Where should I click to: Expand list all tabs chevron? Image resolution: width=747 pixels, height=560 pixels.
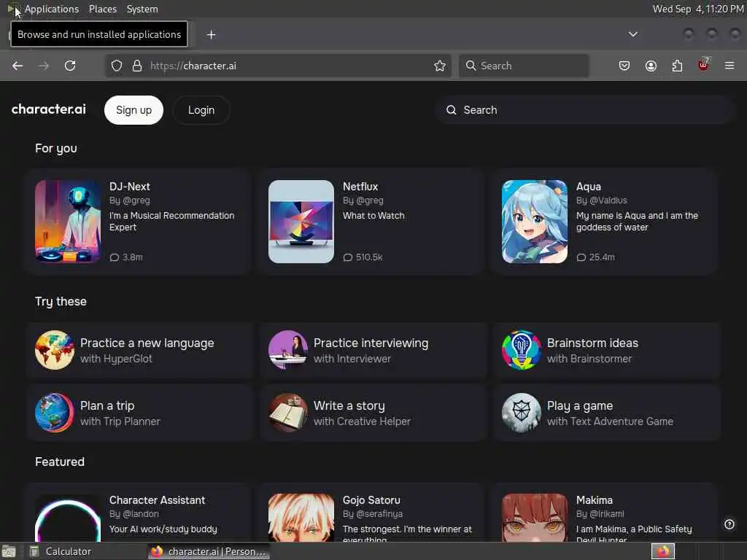tap(632, 34)
